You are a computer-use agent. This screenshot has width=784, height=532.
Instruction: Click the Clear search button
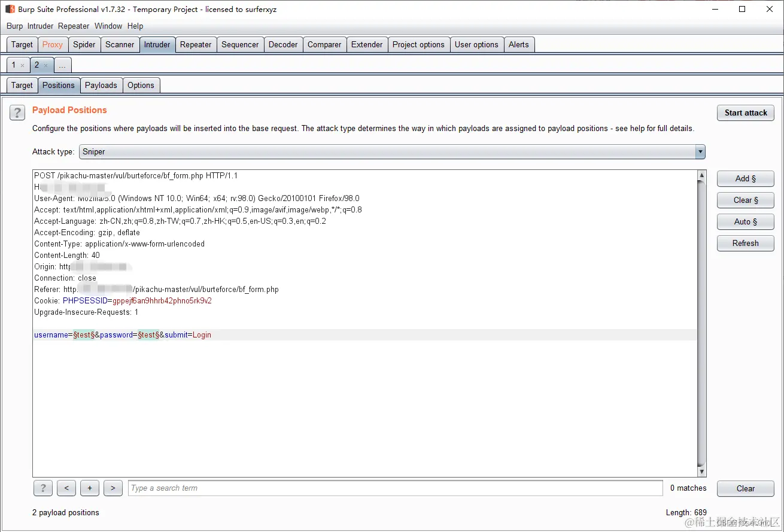[x=746, y=488]
